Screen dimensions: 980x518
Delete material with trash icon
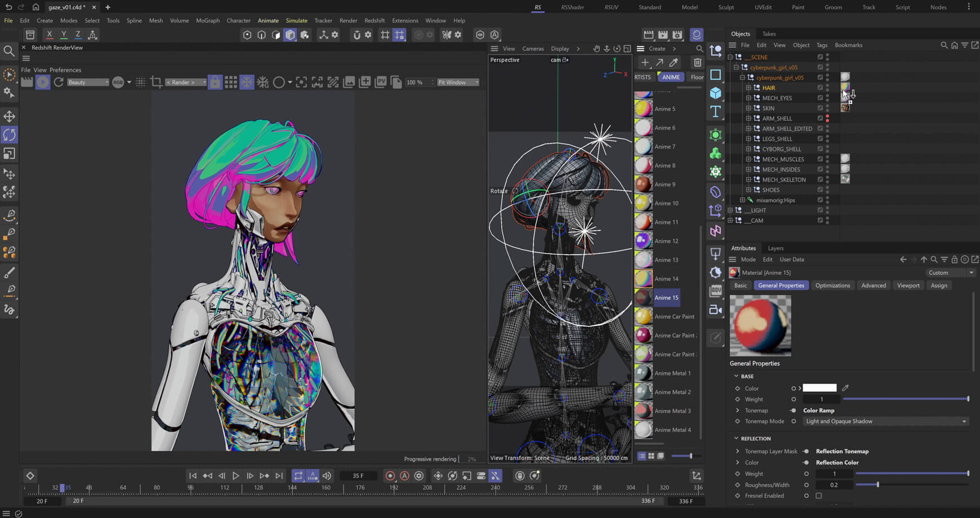click(698, 62)
